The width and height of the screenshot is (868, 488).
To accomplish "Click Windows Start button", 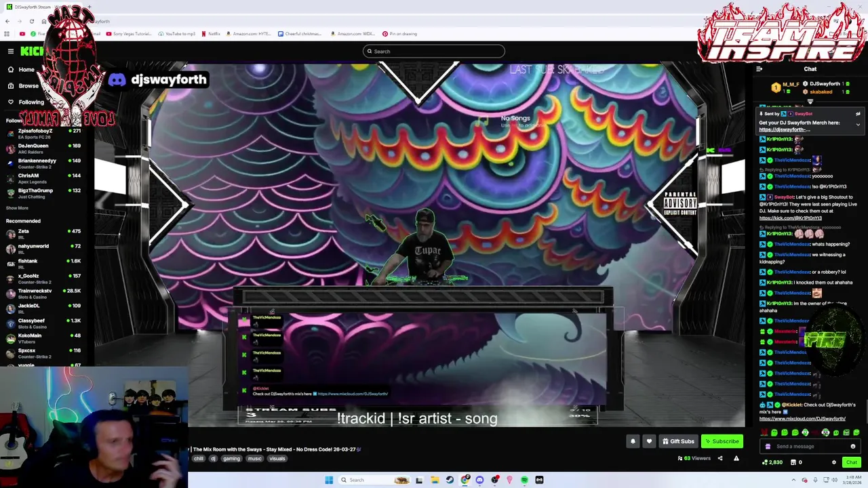I will click(x=329, y=480).
